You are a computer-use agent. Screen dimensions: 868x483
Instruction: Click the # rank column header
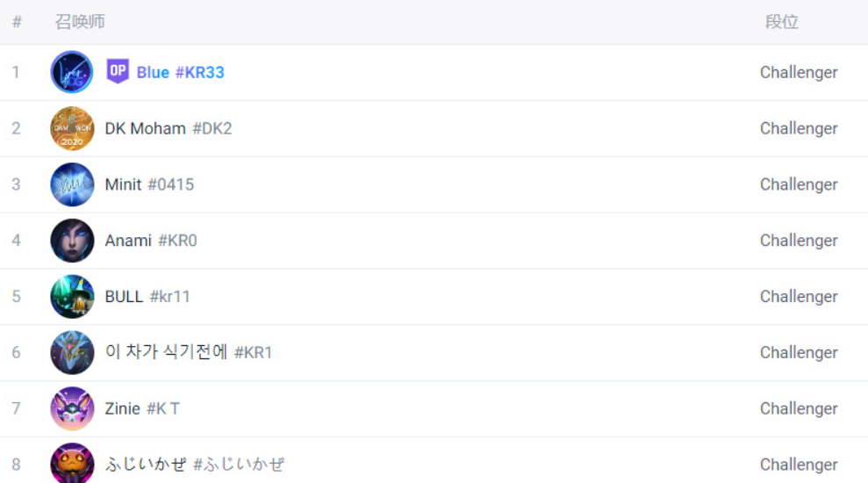coord(18,22)
